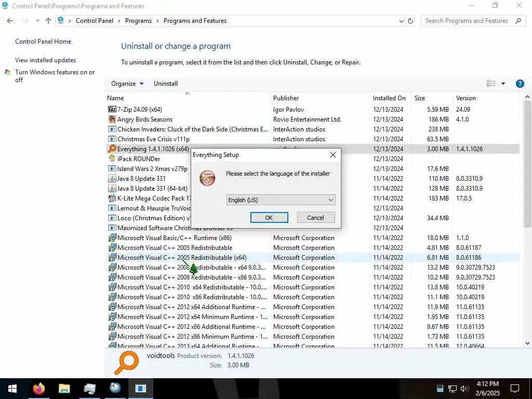Image resolution: width=532 pixels, height=399 pixels.
Task: Click the scroll down arrow of list
Action: click(x=527, y=343)
